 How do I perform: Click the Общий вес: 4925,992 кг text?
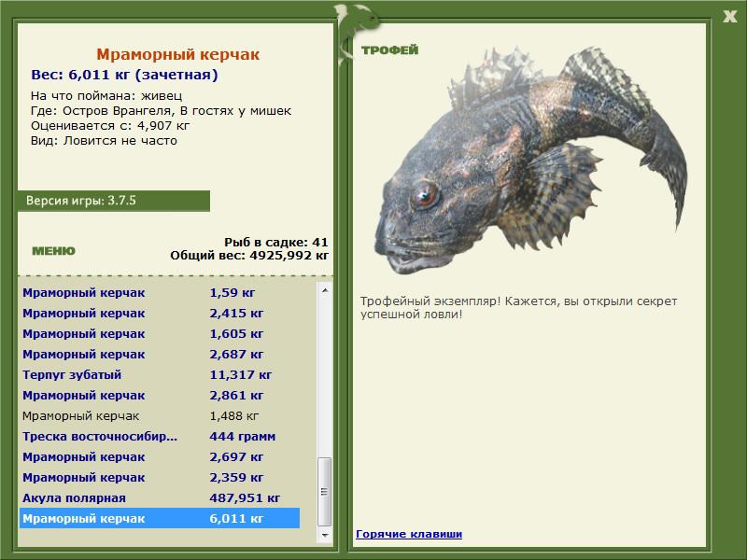pyautogui.click(x=249, y=255)
